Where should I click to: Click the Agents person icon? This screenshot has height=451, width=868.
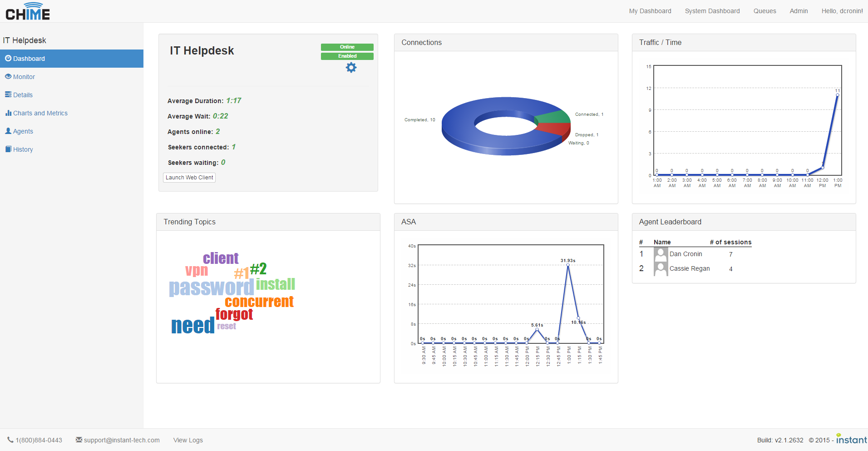pos(8,131)
